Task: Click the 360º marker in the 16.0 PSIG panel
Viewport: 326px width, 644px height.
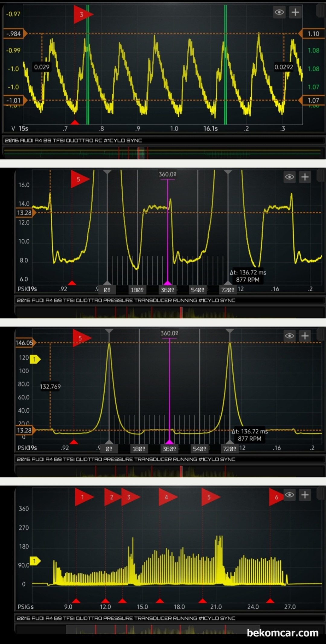Action: [x=168, y=290]
